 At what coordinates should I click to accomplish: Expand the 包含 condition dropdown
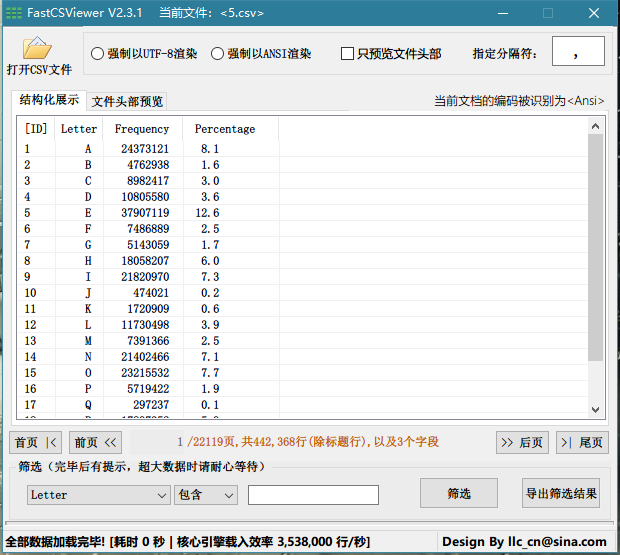(x=206, y=495)
